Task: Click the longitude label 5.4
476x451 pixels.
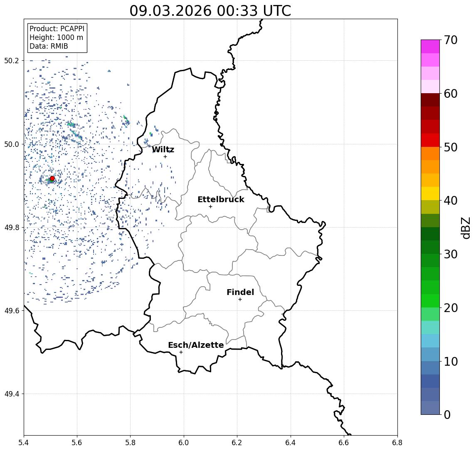Action: (x=24, y=443)
